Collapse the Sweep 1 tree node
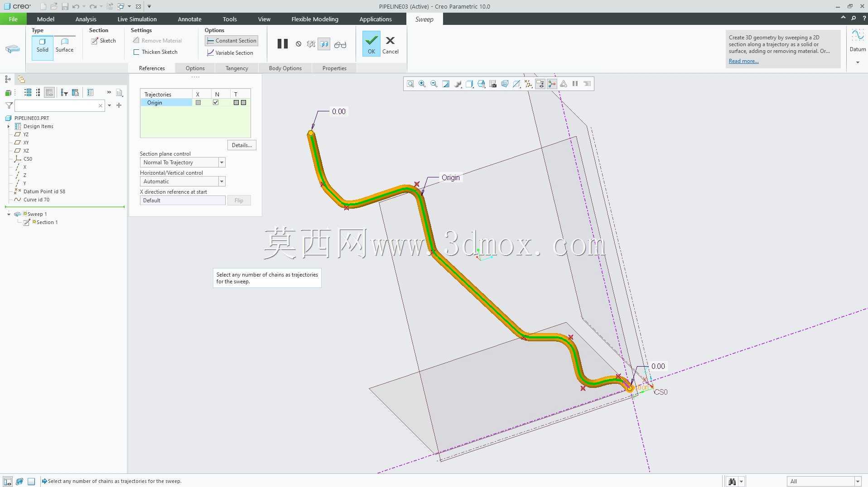Image resolution: width=868 pixels, height=487 pixels. [9, 214]
